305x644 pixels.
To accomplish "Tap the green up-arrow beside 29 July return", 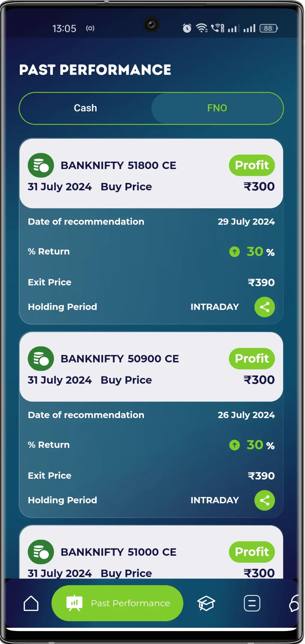I will coord(235,252).
